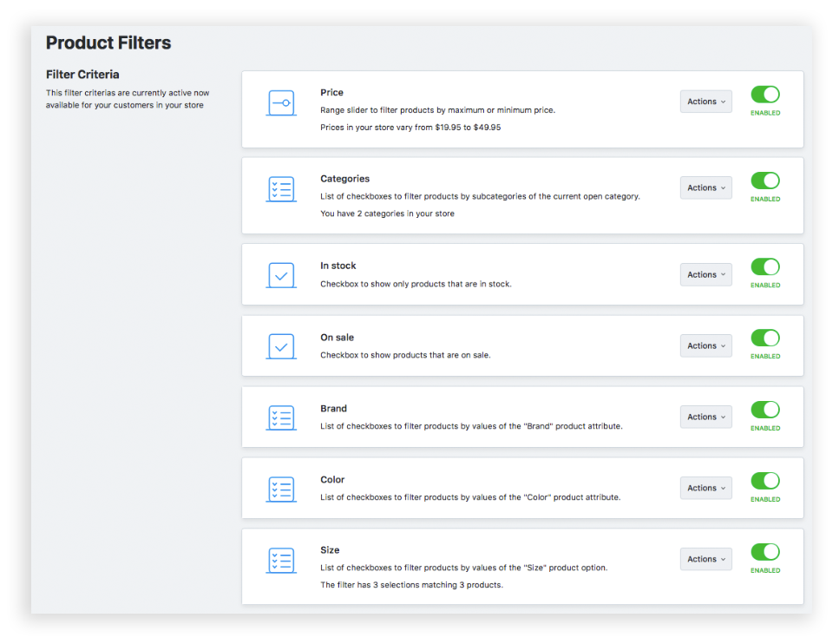Image resolution: width=839 pixels, height=644 pixels.
Task: Click 'Checkbox to show only products' description
Action: point(416,285)
